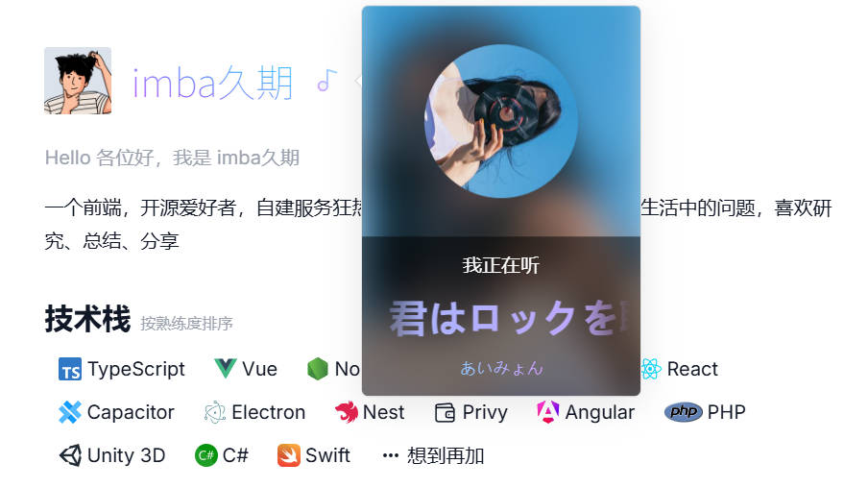The image size is (868, 488).
Task: Open the imba久期 profile avatar
Action: pos(78,81)
